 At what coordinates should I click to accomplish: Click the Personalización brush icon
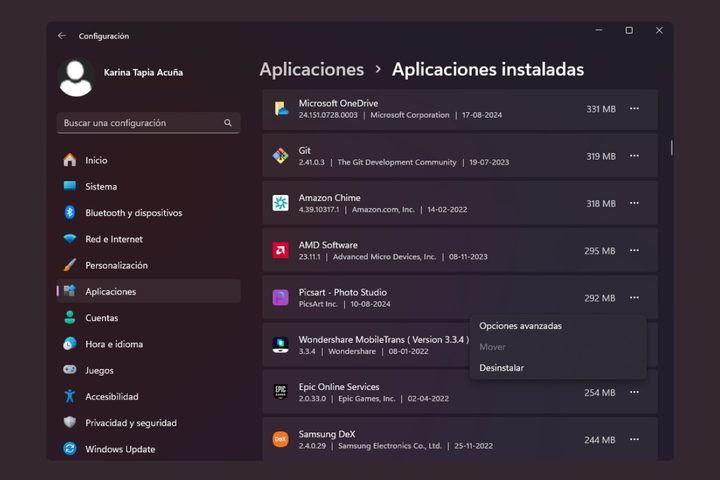pyautogui.click(x=70, y=265)
